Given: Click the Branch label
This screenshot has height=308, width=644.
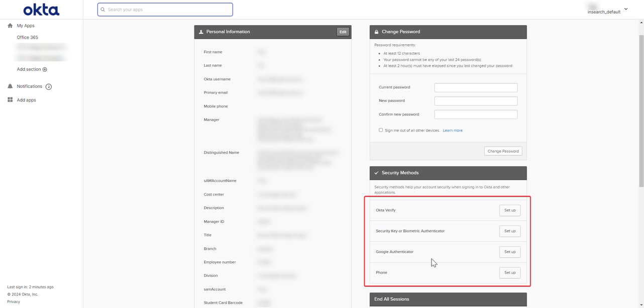Looking at the screenshot, I should [x=210, y=249].
